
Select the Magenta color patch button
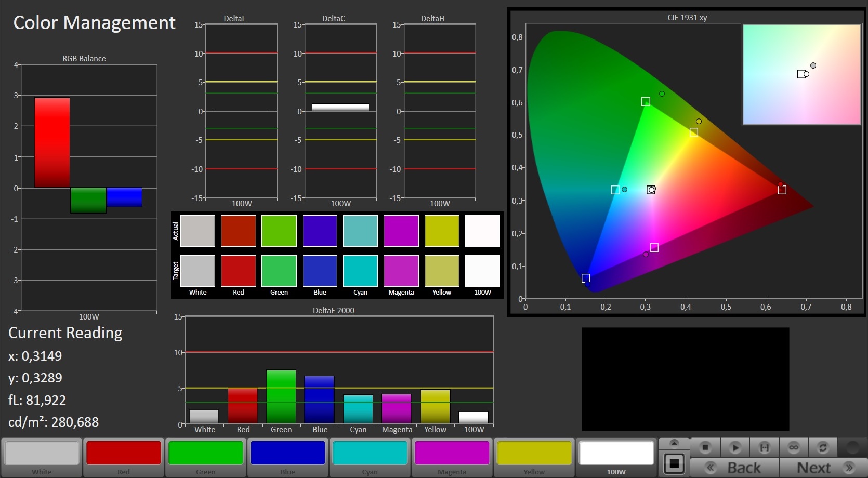click(x=452, y=457)
